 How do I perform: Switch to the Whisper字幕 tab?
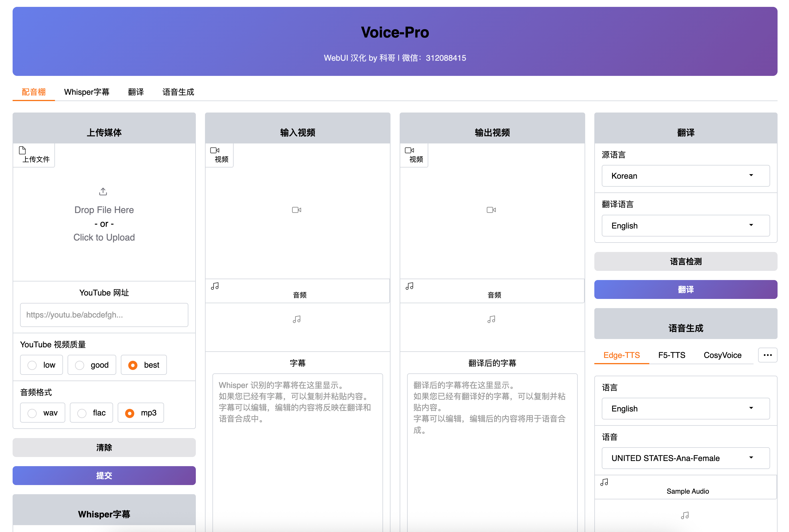(x=86, y=92)
